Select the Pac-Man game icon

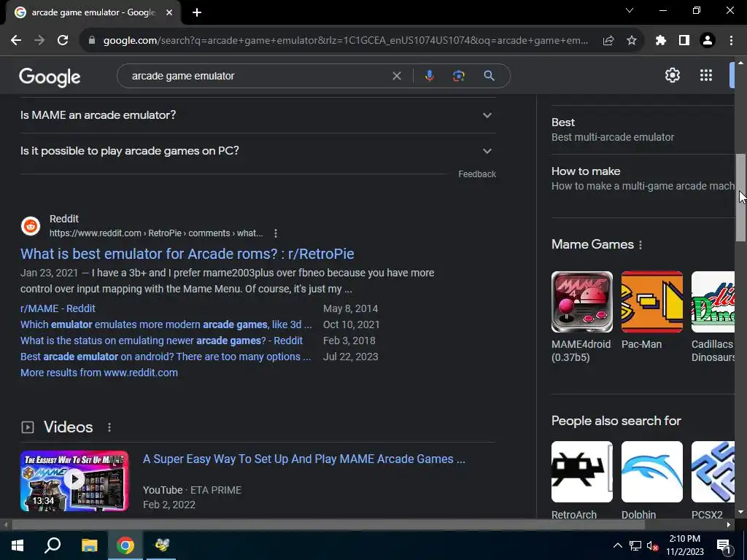pos(651,302)
